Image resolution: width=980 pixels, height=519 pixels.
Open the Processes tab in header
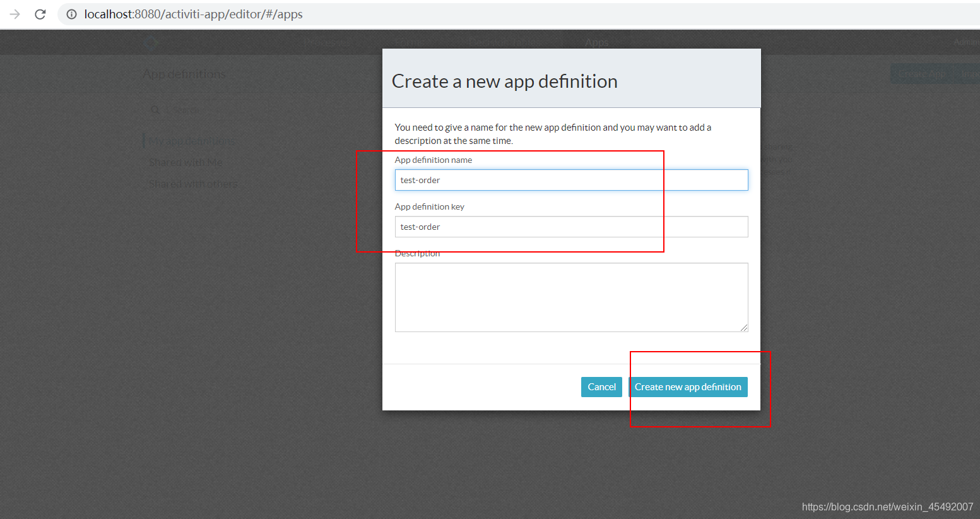[x=327, y=42]
